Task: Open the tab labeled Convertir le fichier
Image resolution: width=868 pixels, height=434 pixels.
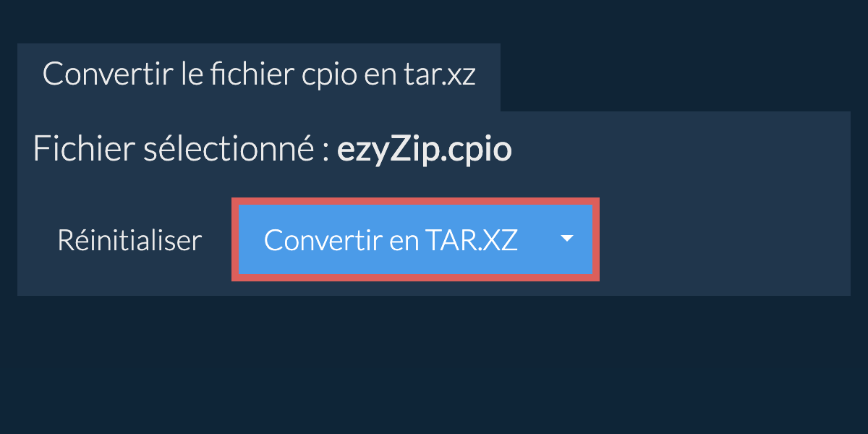Action: point(259,76)
